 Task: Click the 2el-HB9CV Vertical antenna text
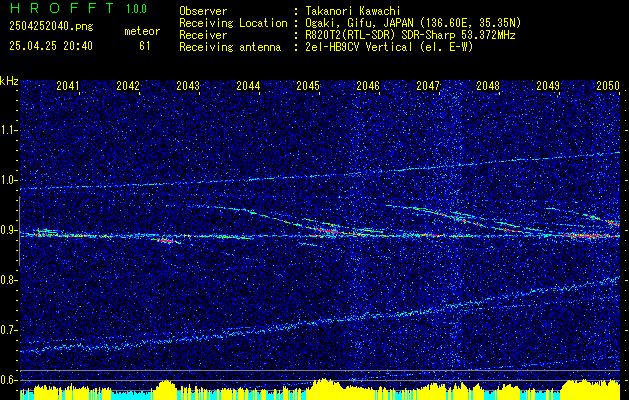tap(389, 47)
